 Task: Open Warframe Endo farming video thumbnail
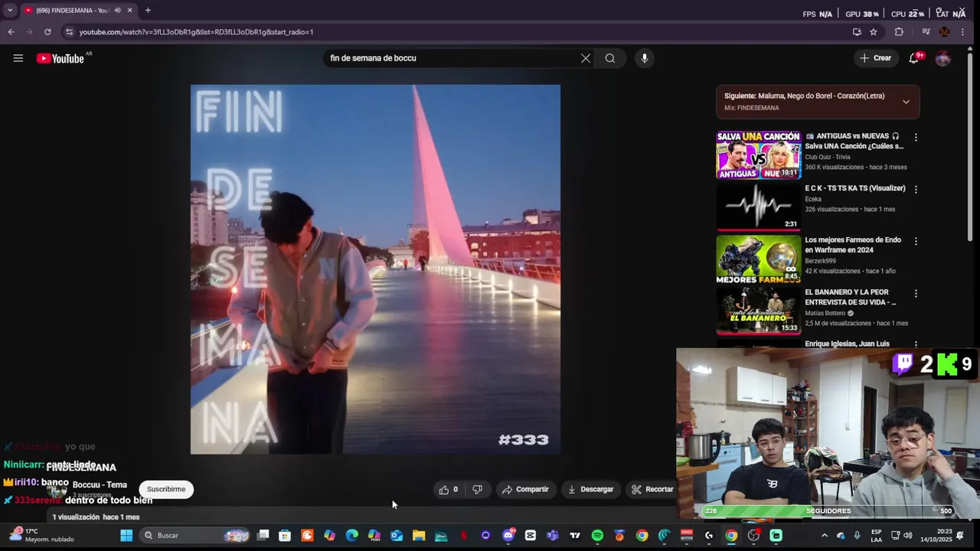coord(758,259)
